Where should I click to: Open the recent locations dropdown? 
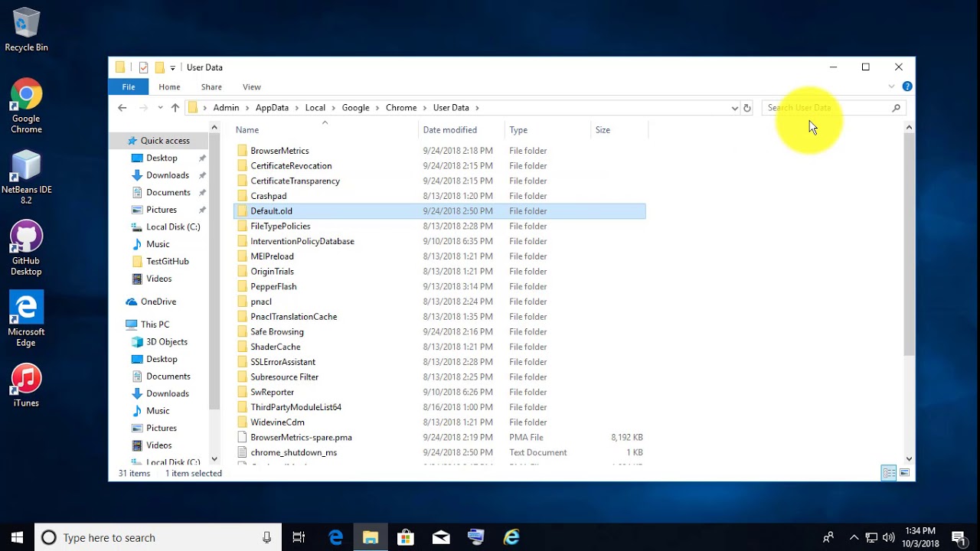160,108
